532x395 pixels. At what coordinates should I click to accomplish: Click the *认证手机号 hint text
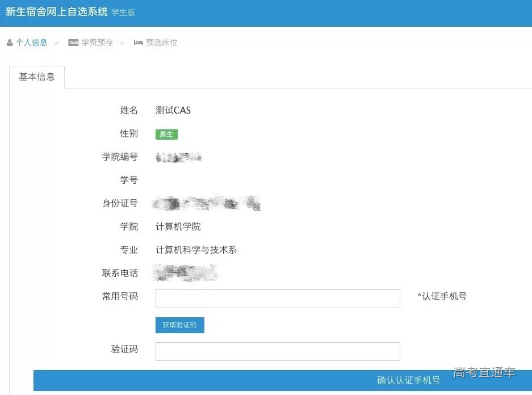(442, 296)
